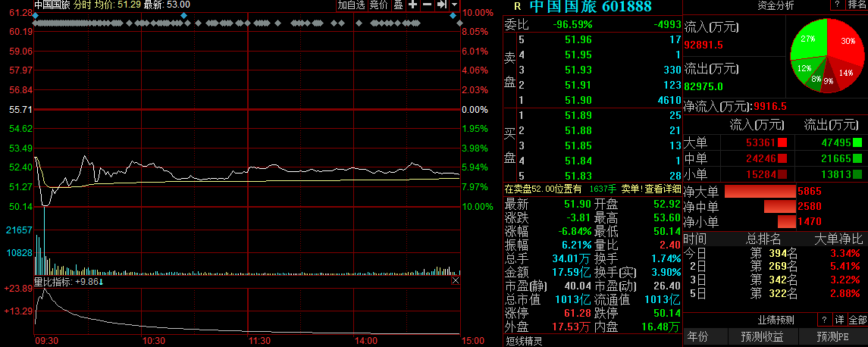Select the 短线精灵 tab

(x=523, y=341)
